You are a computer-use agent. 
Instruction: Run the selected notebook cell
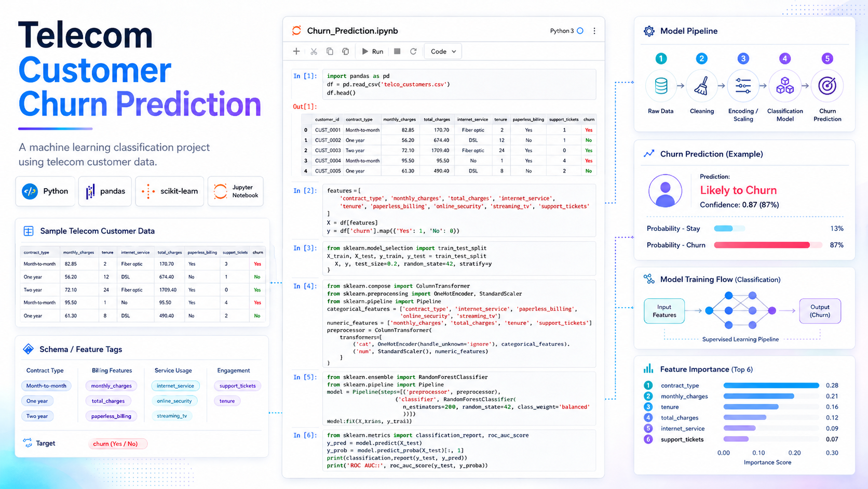coord(373,51)
